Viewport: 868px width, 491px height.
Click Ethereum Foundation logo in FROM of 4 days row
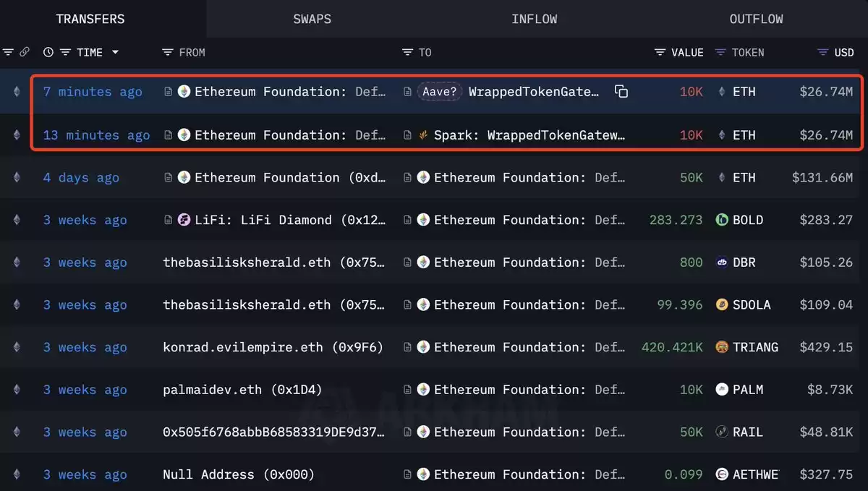click(x=184, y=178)
